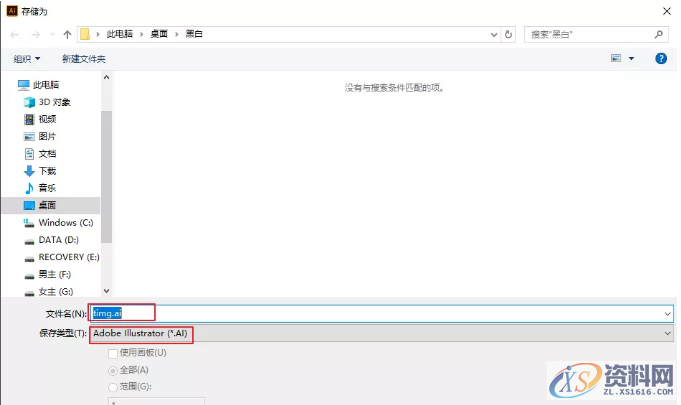681x405 pixels.
Task: Open Windows (C:) drive
Action: pyautogui.click(x=58, y=223)
